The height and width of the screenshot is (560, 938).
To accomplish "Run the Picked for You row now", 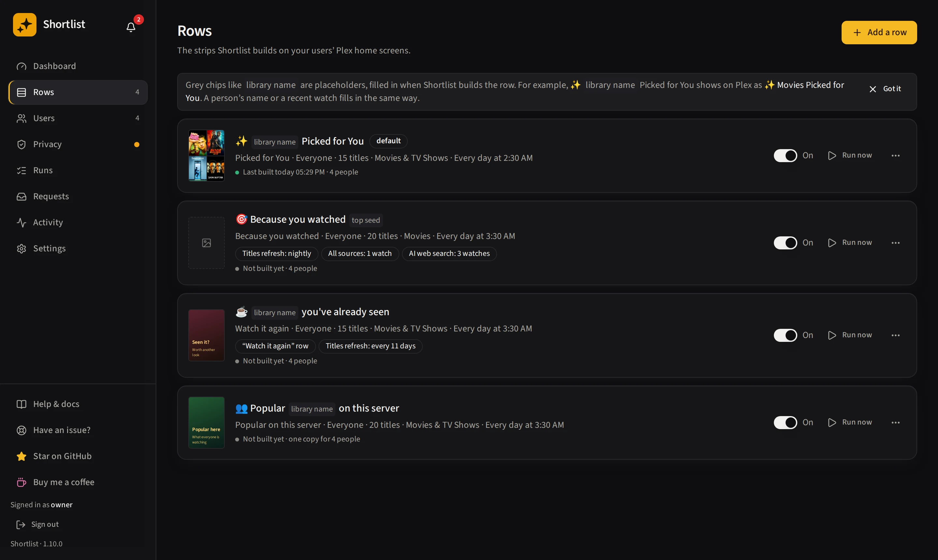I will [x=850, y=156].
